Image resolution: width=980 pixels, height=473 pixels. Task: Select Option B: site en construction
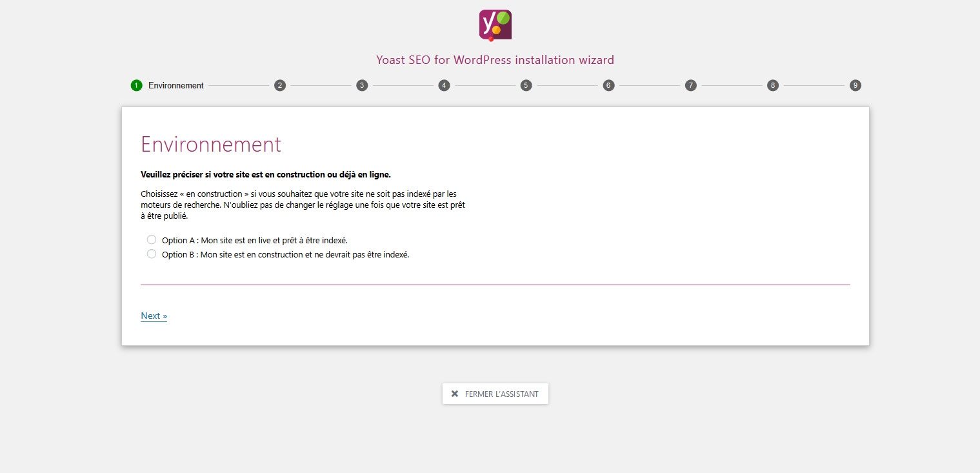[152, 254]
